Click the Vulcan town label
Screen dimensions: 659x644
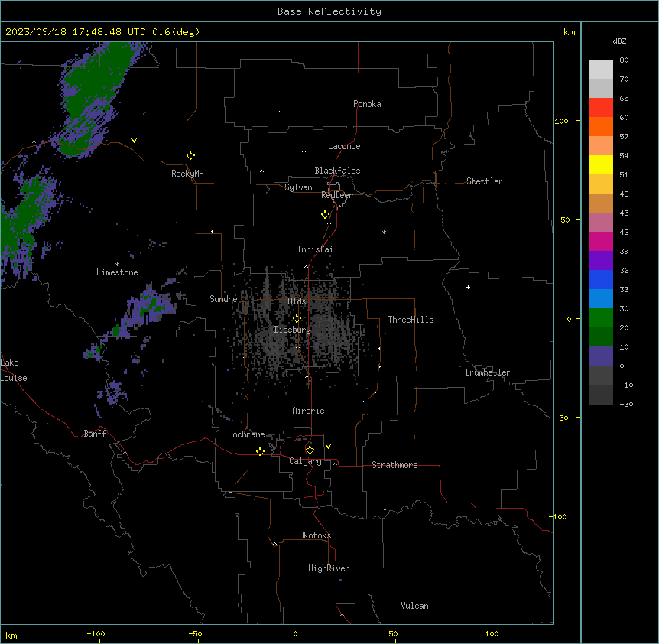coord(415,606)
